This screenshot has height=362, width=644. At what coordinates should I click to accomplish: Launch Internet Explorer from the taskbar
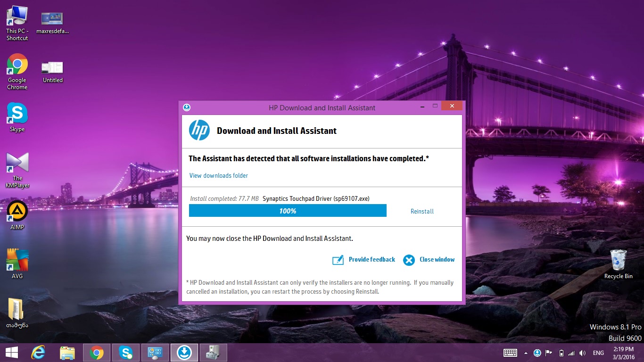(x=38, y=353)
